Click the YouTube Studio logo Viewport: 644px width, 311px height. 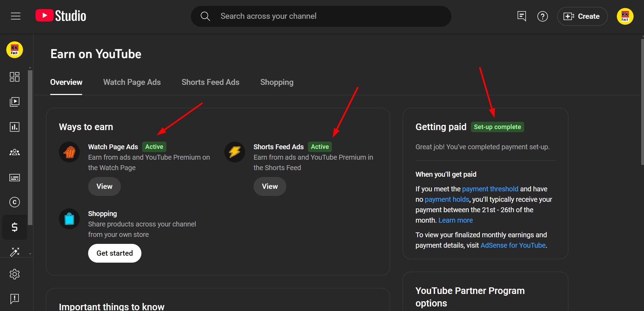pos(61,16)
